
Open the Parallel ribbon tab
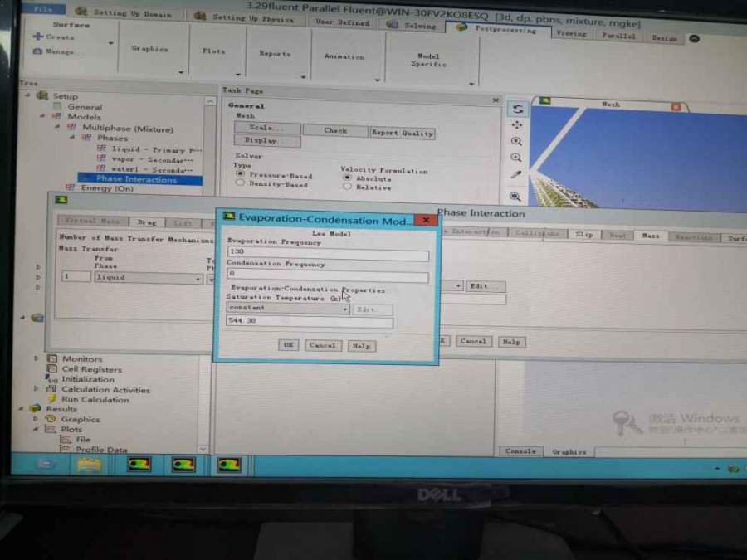(619, 35)
